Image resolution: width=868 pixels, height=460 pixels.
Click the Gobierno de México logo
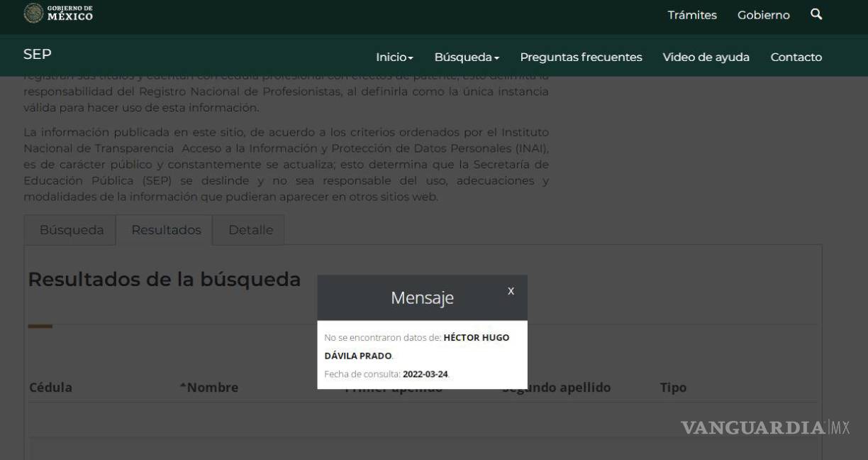[x=59, y=13]
